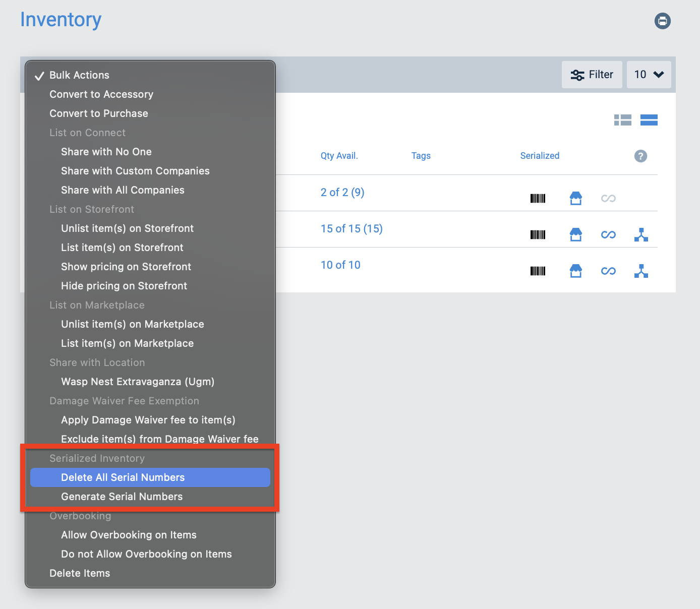The width and height of the screenshot is (700, 609).
Task: Open the page size dropdown showing 10
Action: [x=649, y=74]
